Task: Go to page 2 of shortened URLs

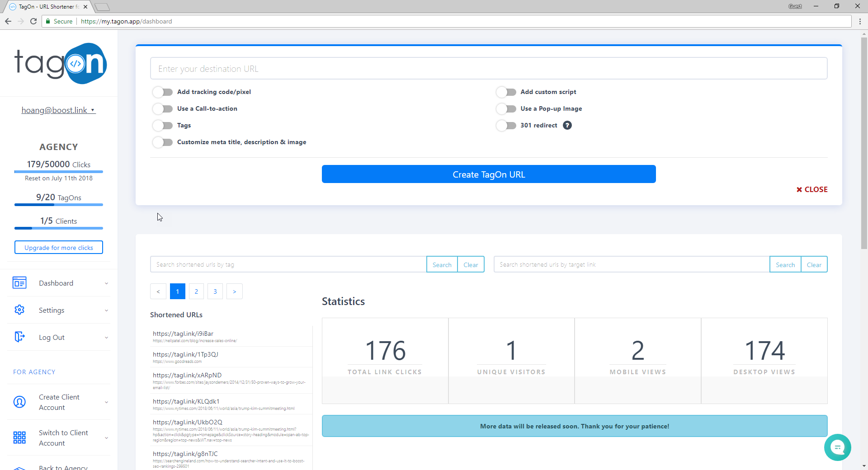Action: 196,291
